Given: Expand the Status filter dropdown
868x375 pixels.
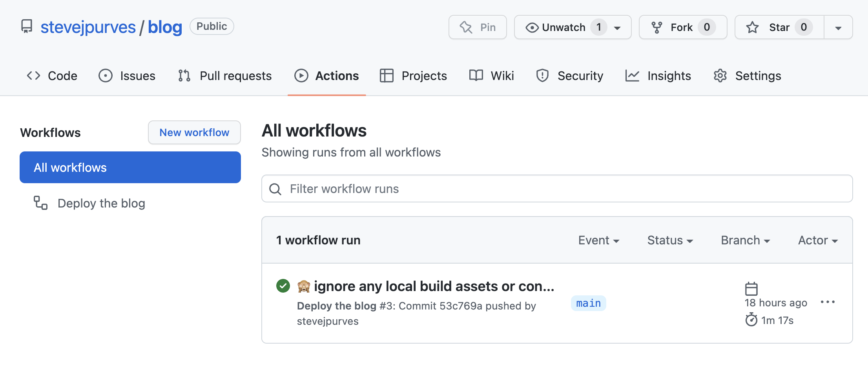Looking at the screenshot, I should [669, 240].
